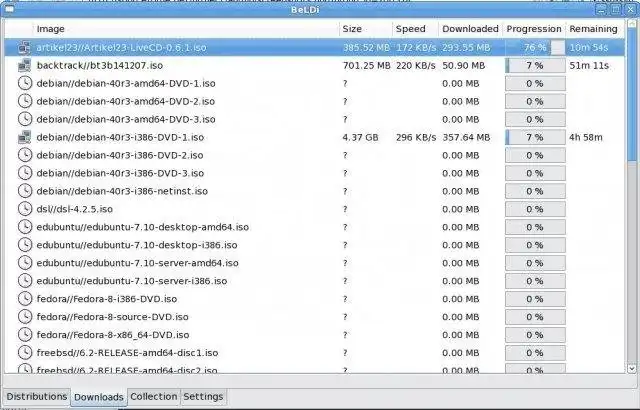Select debian//debian-40r3-amd64-DVD-1.iso entry
640x410 pixels.
[x=126, y=83]
